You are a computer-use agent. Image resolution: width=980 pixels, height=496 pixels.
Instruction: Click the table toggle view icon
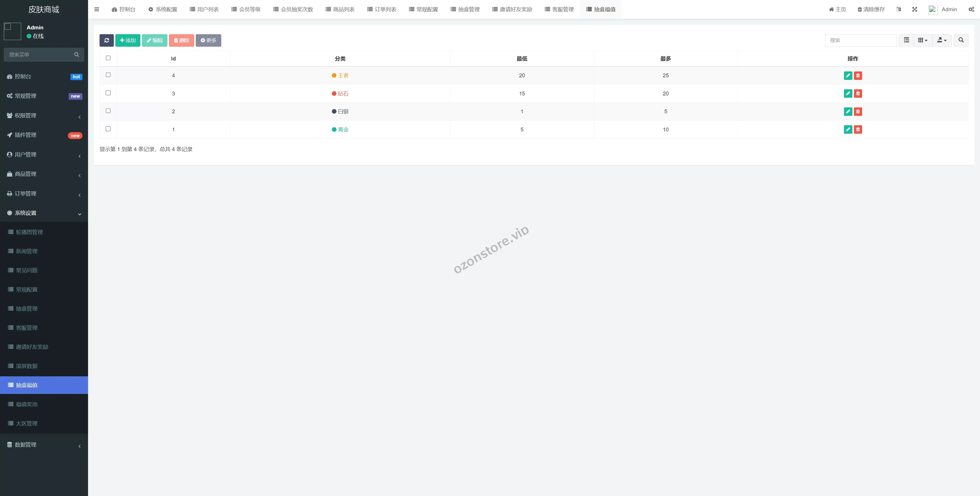tap(906, 40)
